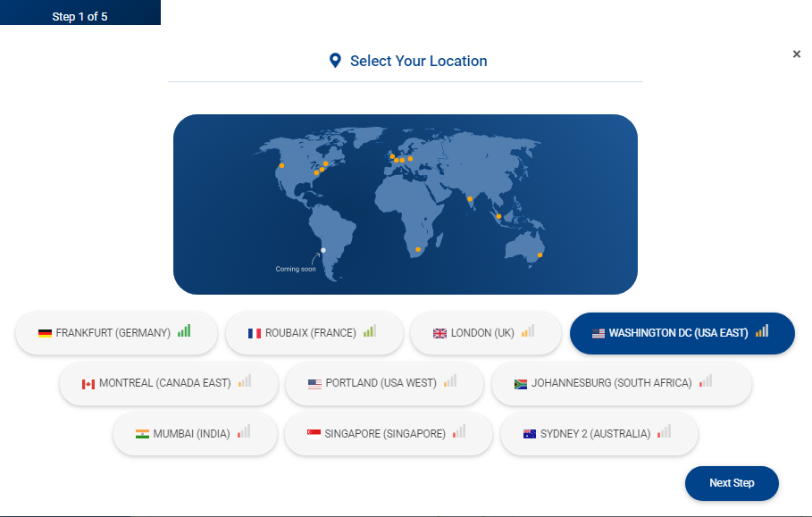Click Frankfurt's green signal strength icon
This screenshot has height=517, width=812.
point(184,330)
